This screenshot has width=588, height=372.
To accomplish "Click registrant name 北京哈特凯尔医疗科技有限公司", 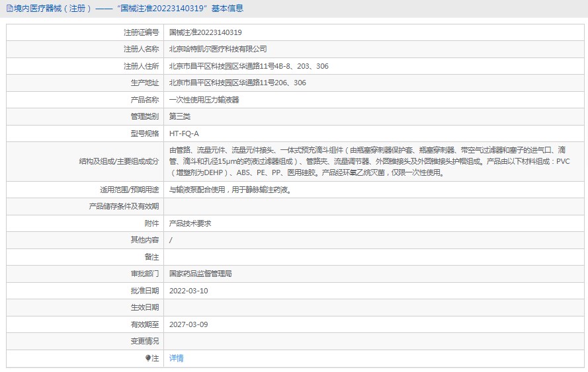I will pyautogui.click(x=218, y=49).
